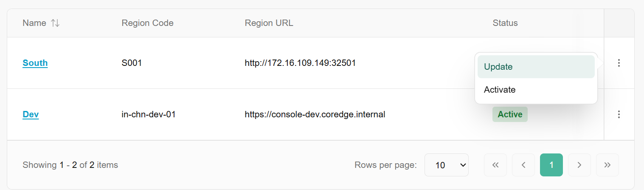Click the South region URL text

(300, 63)
